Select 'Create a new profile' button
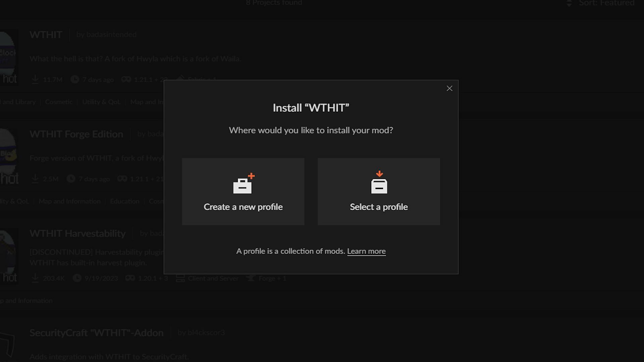The image size is (644, 362). pyautogui.click(x=243, y=191)
